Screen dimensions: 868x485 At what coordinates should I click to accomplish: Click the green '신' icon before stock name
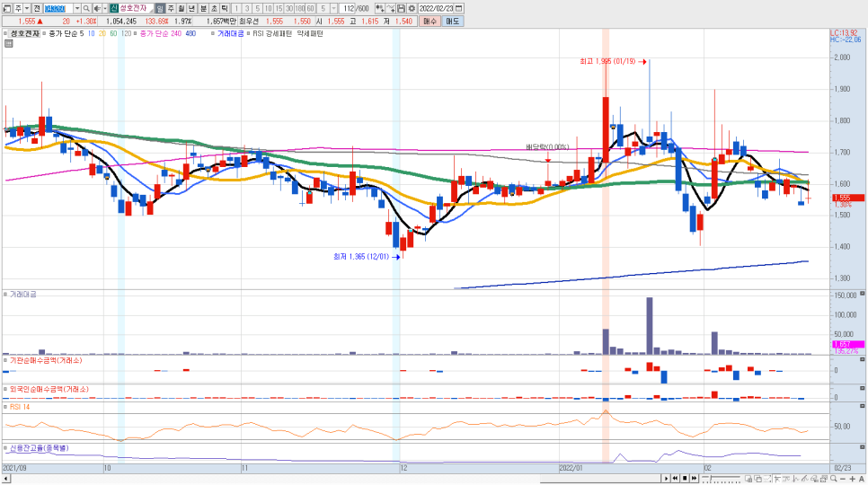pyautogui.click(x=113, y=8)
